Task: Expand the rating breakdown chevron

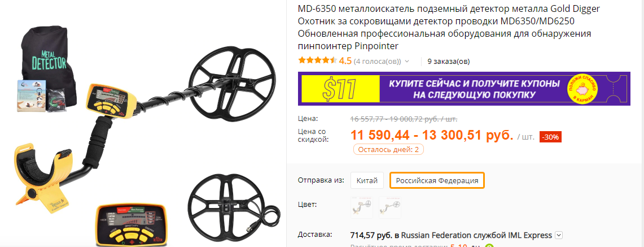Action: pos(407,61)
